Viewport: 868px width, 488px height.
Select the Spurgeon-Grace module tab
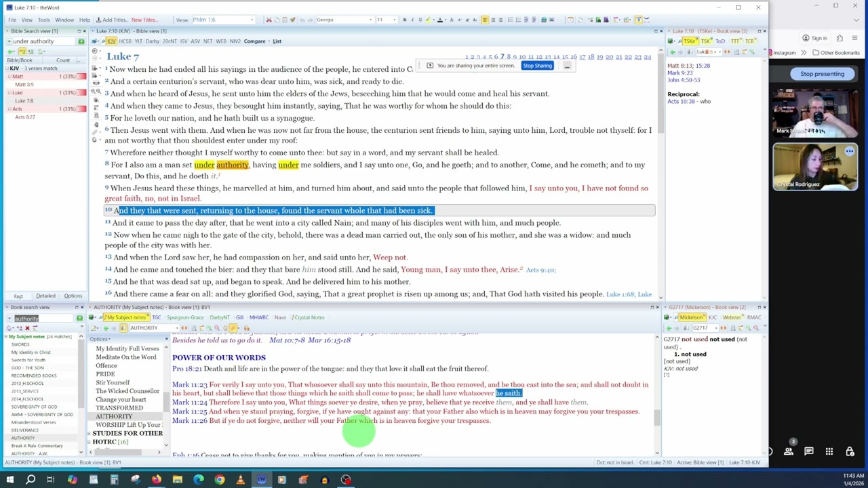click(185, 317)
